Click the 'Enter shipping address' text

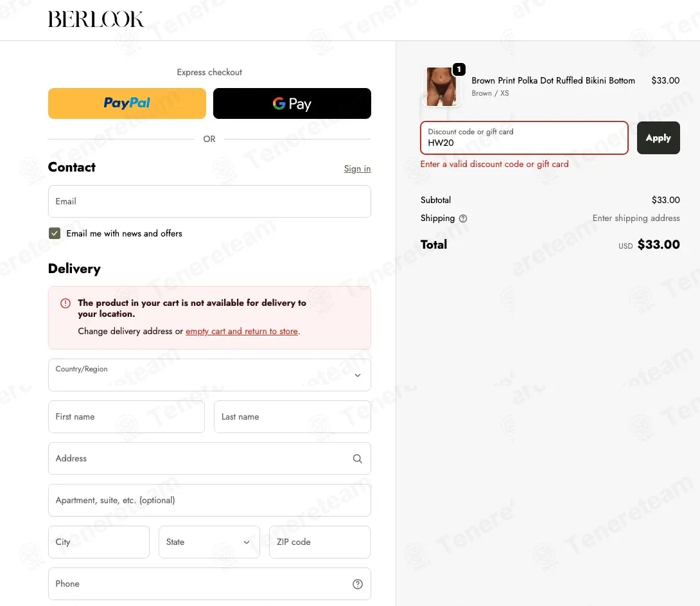(636, 218)
